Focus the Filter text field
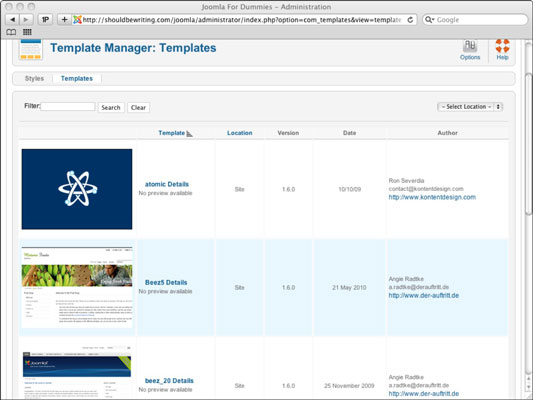 tap(68, 106)
